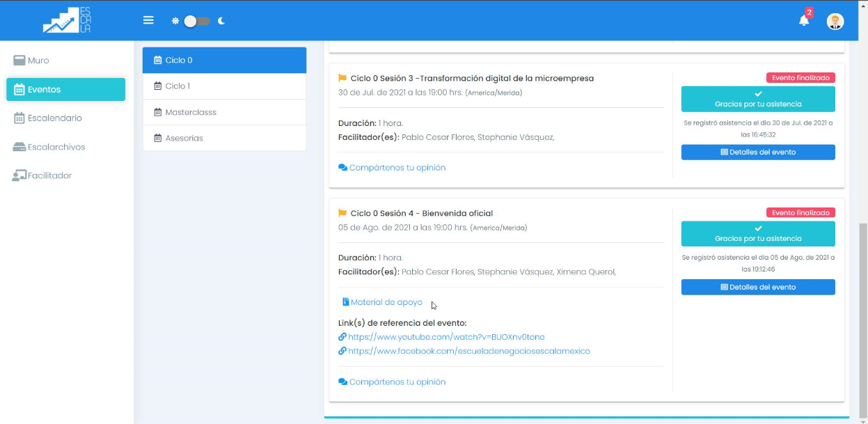Open the user avatar profile menu
This screenshot has height=424, width=868.
click(x=835, y=21)
